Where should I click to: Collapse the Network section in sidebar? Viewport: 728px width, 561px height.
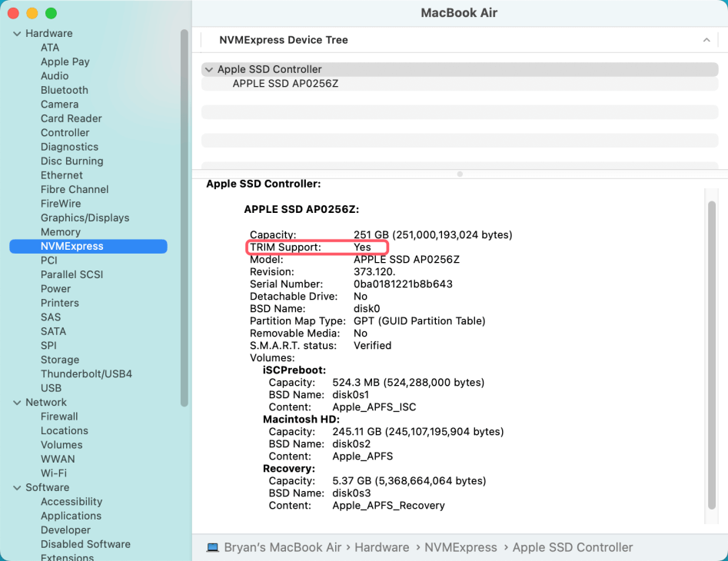pos(17,403)
